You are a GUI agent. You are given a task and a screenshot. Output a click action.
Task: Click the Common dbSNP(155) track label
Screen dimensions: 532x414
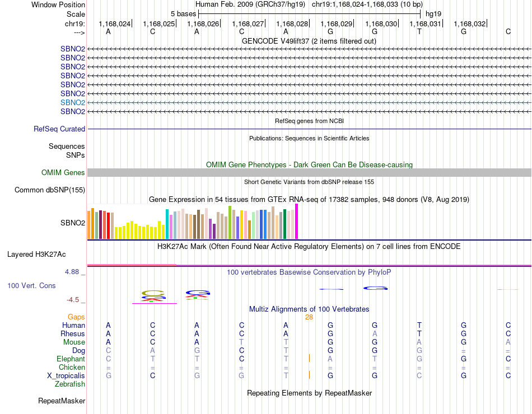50,190
